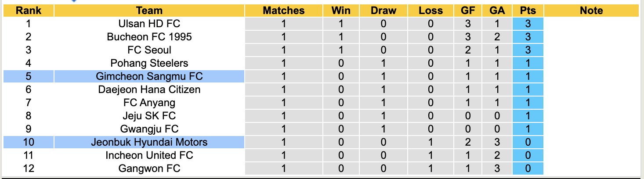Click the Team column header
The height and width of the screenshot is (179, 644).
tap(149, 11)
